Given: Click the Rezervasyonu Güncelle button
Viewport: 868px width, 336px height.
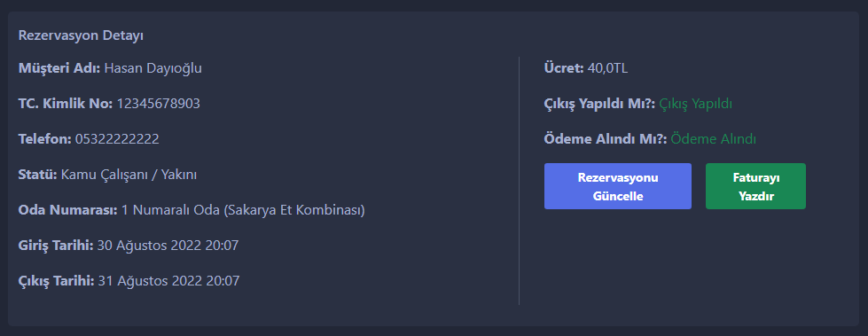Looking at the screenshot, I should 618,186.
